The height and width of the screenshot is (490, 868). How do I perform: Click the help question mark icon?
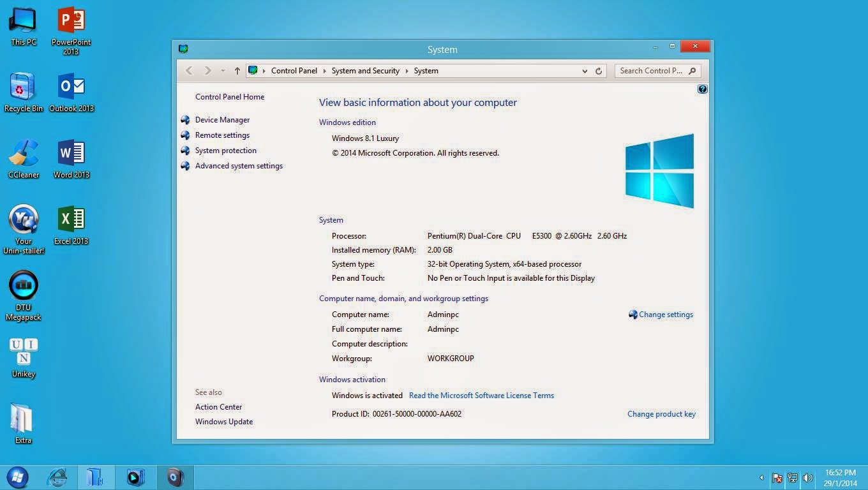(x=702, y=89)
